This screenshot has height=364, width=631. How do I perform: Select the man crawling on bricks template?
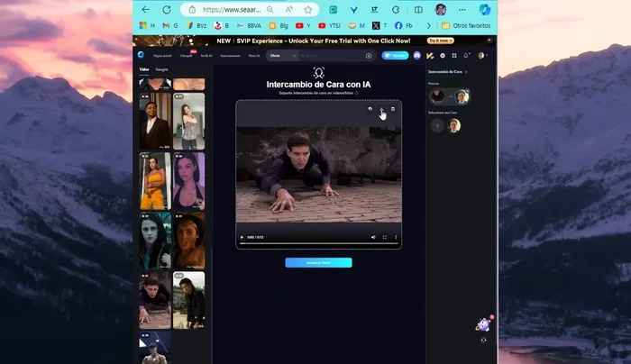coord(155,300)
